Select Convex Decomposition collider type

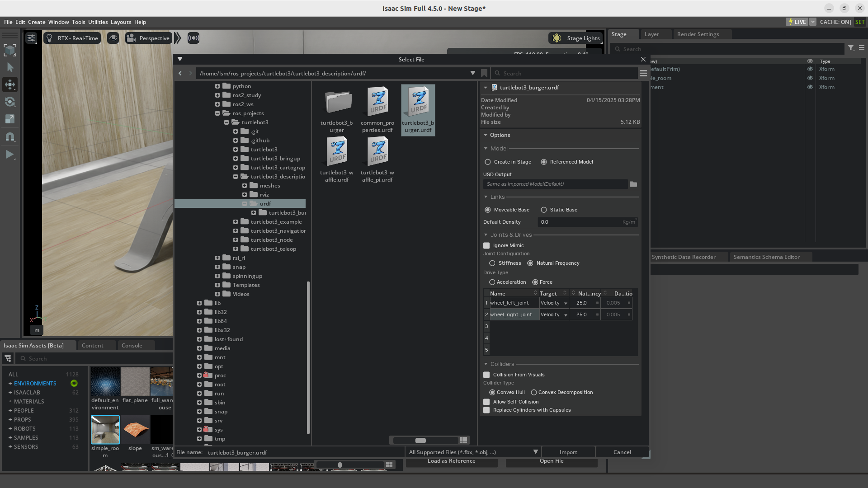pos(534,392)
